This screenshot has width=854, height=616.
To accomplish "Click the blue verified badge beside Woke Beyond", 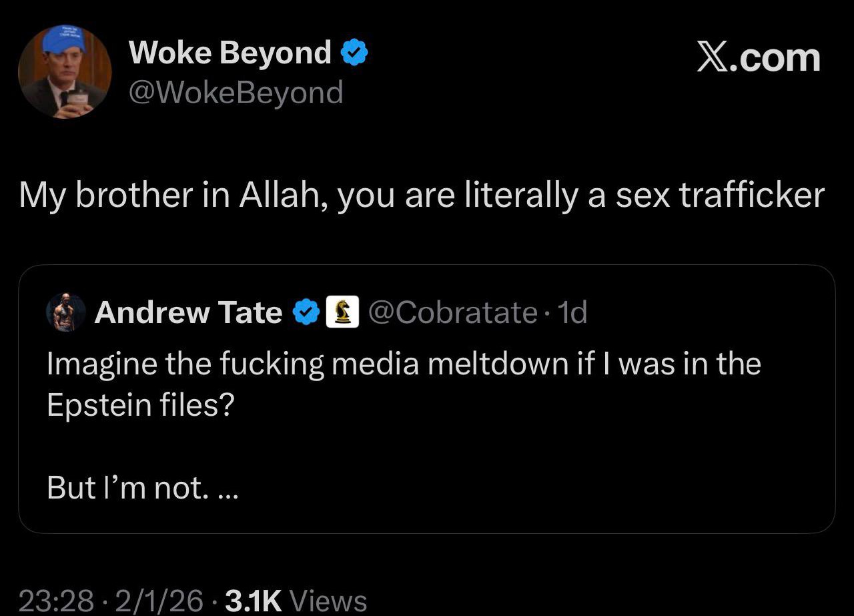I will pos(354,53).
